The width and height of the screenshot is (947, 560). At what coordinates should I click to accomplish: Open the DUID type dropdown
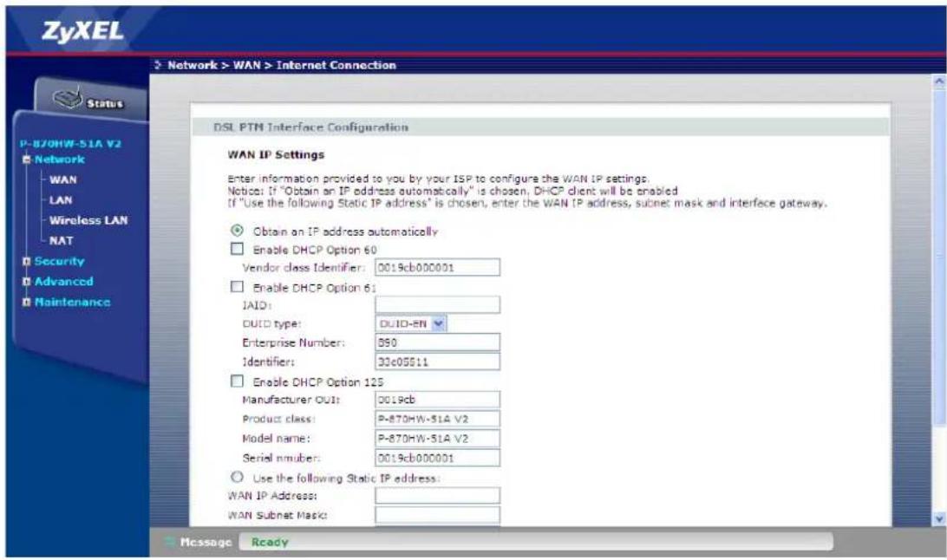(x=411, y=324)
